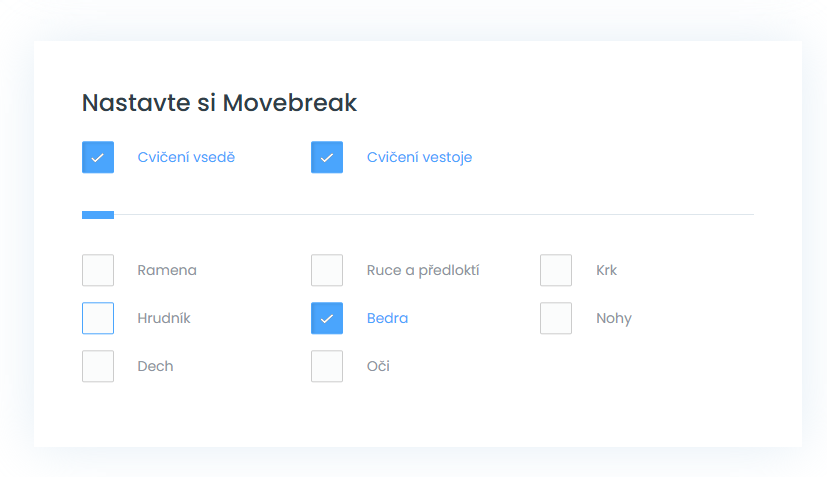Viewport: 827px width, 477px height.
Task: Activate the Oči checkbox
Action: pos(327,366)
